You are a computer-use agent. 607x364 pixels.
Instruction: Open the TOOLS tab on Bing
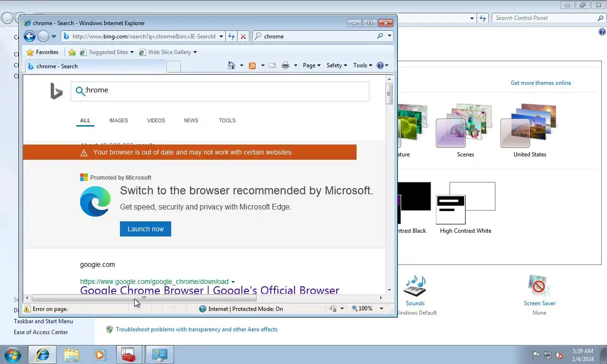click(227, 120)
